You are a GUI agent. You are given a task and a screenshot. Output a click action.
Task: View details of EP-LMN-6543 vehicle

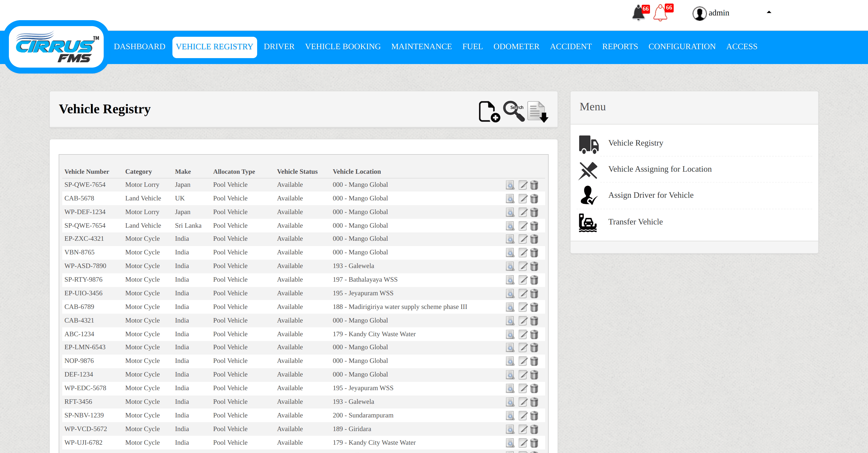coord(510,347)
